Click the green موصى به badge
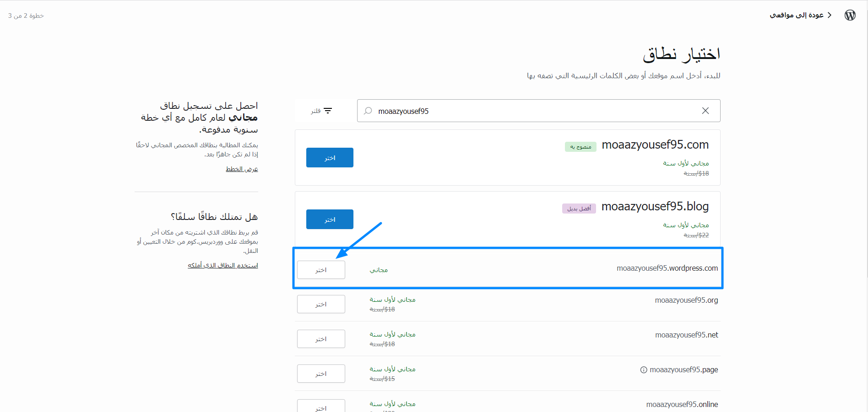 [x=580, y=147]
